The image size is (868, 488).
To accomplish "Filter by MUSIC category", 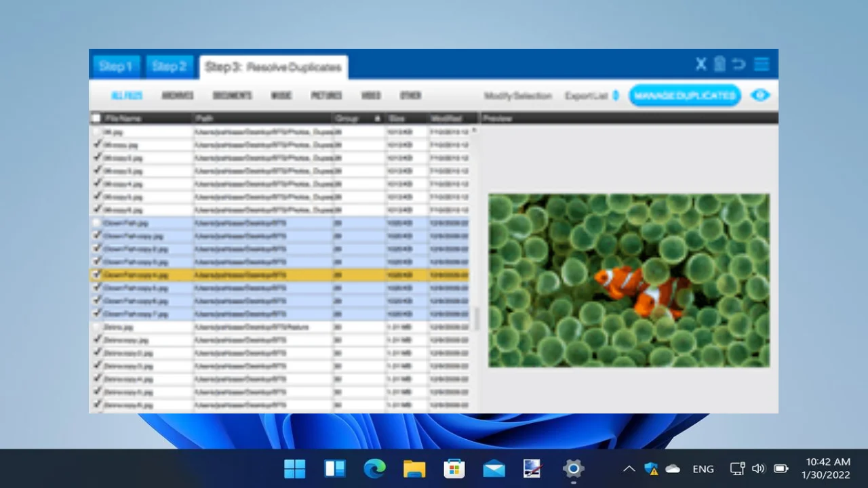I will tap(281, 96).
